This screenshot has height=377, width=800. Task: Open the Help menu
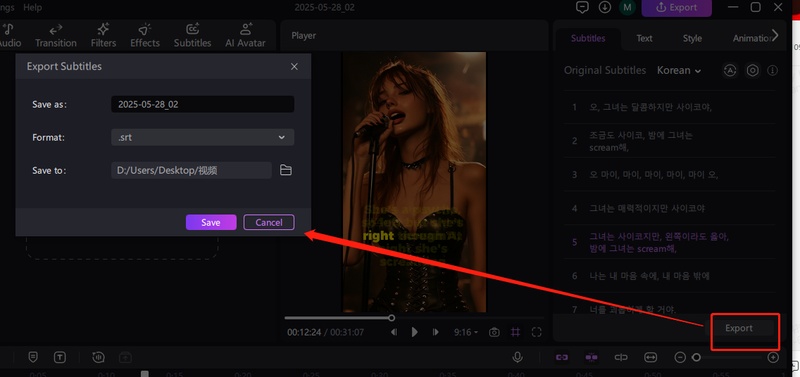coord(33,7)
